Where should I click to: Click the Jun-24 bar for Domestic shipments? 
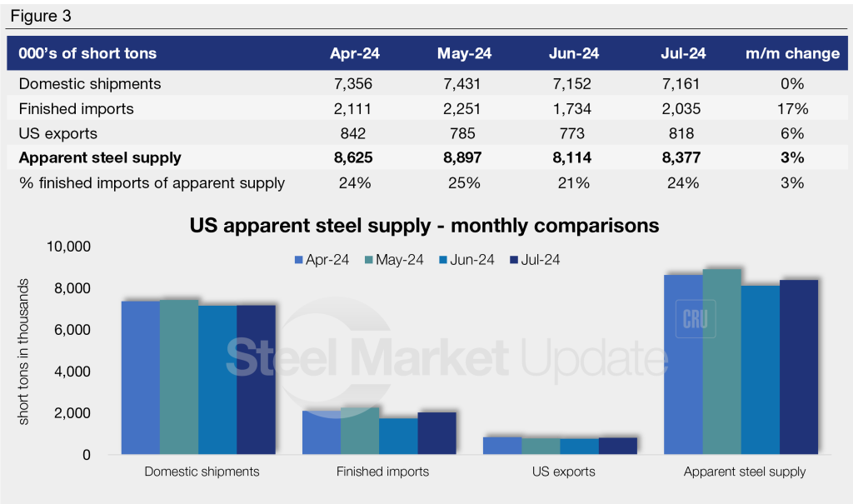(x=217, y=380)
